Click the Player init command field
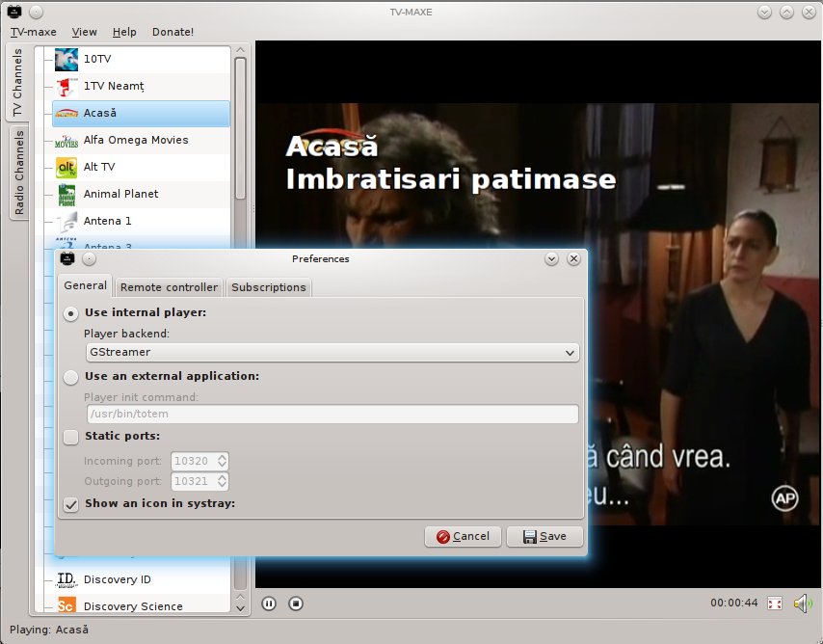823x644 pixels. (332, 414)
